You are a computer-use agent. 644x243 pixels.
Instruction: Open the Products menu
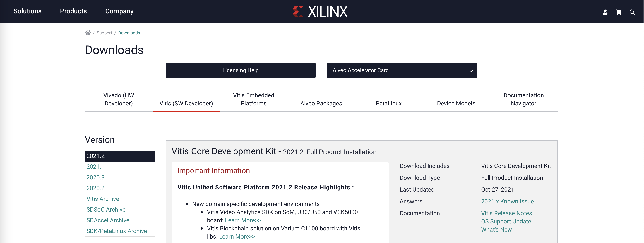tap(73, 11)
